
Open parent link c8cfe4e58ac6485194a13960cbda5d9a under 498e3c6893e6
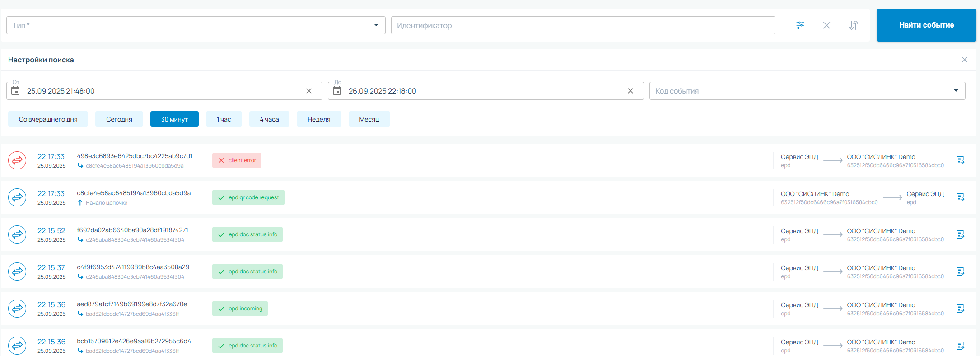tap(135, 166)
